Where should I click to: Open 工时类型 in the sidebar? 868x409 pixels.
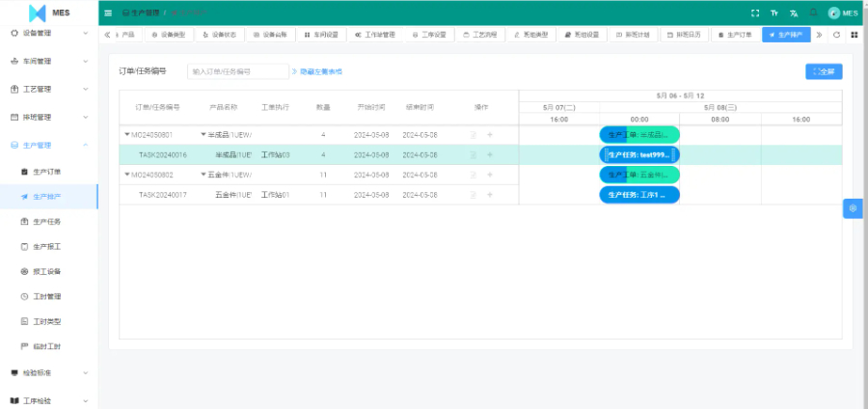(47, 321)
